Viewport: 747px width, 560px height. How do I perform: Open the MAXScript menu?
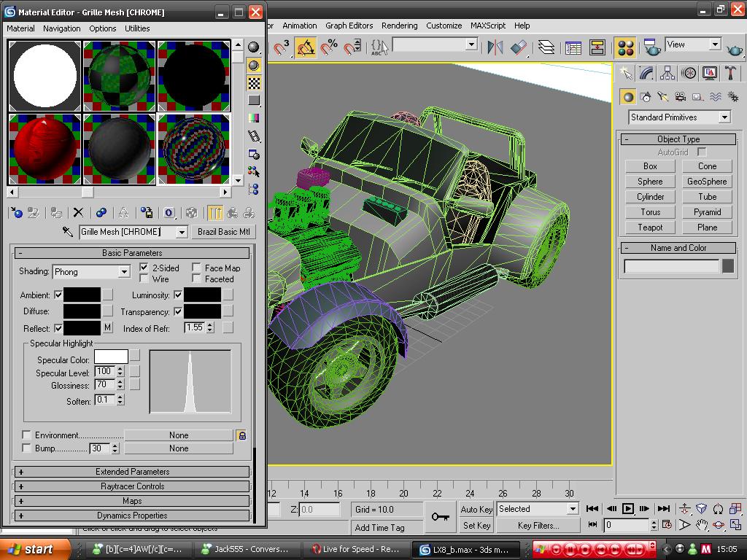coord(488,26)
